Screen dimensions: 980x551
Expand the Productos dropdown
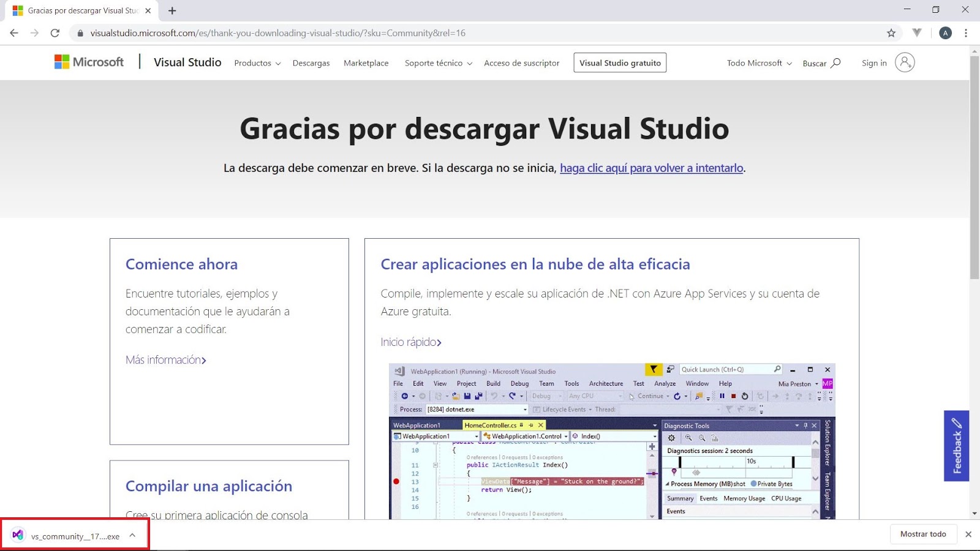(x=257, y=62)
